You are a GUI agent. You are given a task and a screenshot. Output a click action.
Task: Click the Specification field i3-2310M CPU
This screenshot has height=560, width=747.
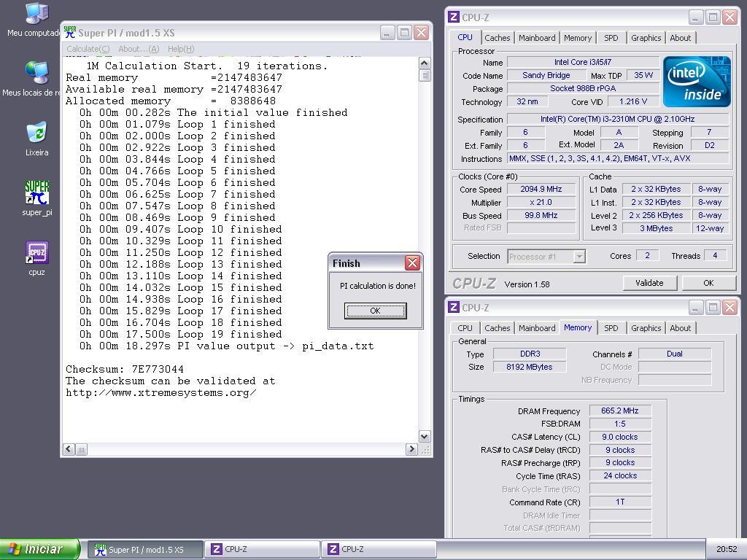pyautogui.click(x=617, y=119)
